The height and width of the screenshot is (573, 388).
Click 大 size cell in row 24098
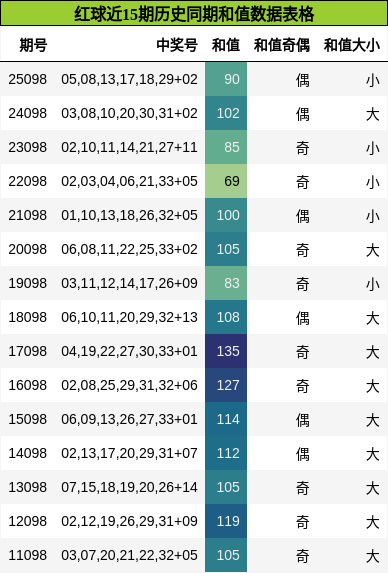(x=373, y=114)
